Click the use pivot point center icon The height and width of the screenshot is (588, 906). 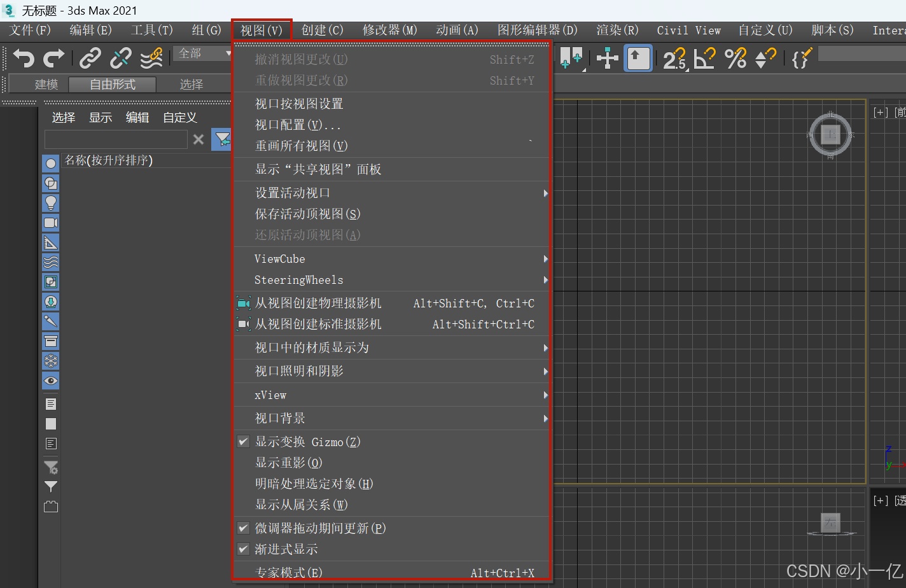tap(571, 59)
